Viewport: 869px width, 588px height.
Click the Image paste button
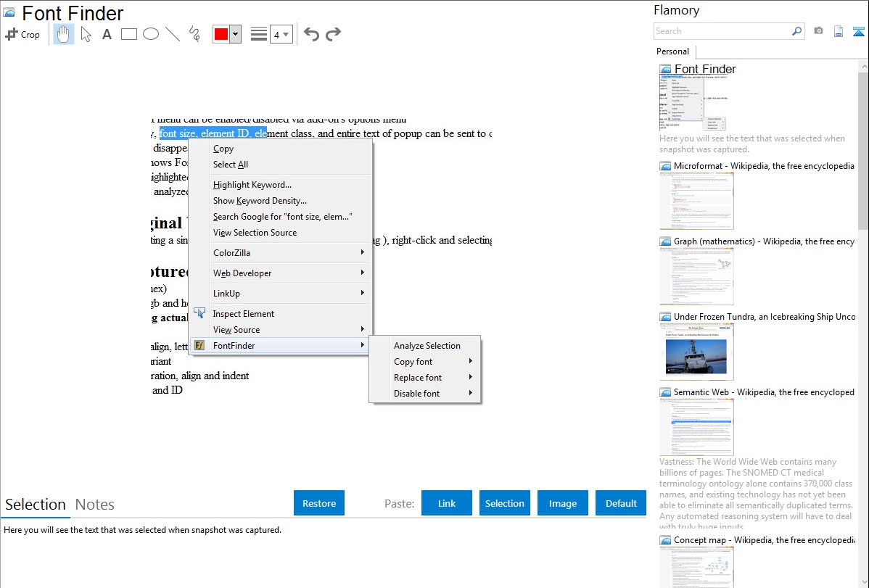[x=563, y=503]
